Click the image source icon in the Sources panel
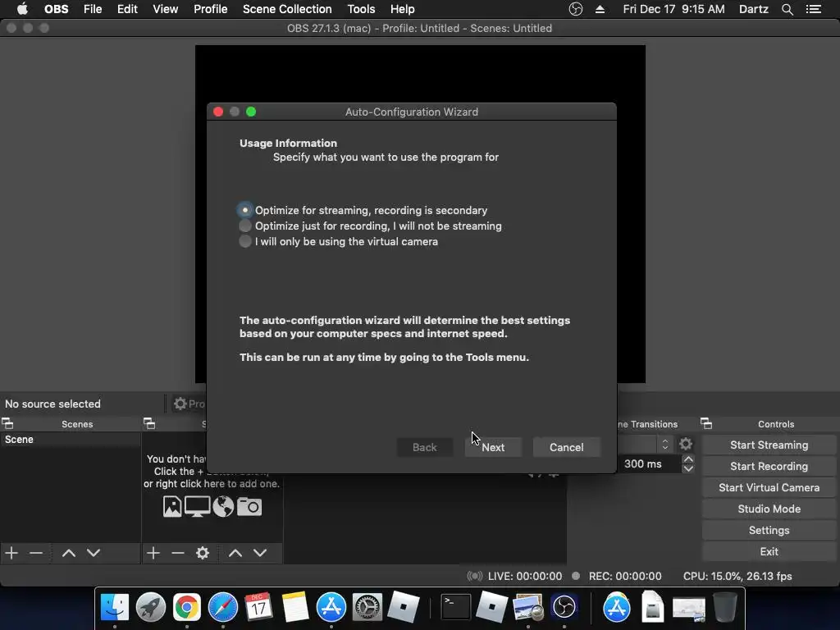 [x=172, y=506]
